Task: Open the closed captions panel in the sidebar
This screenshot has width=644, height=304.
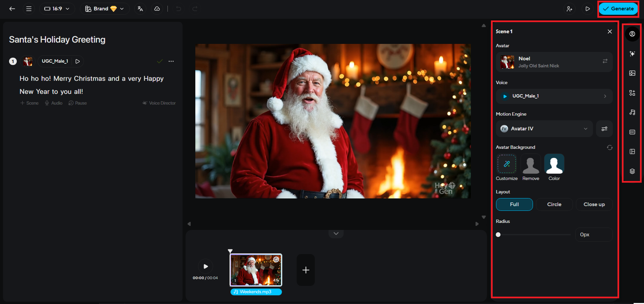Action: point(632,132)
